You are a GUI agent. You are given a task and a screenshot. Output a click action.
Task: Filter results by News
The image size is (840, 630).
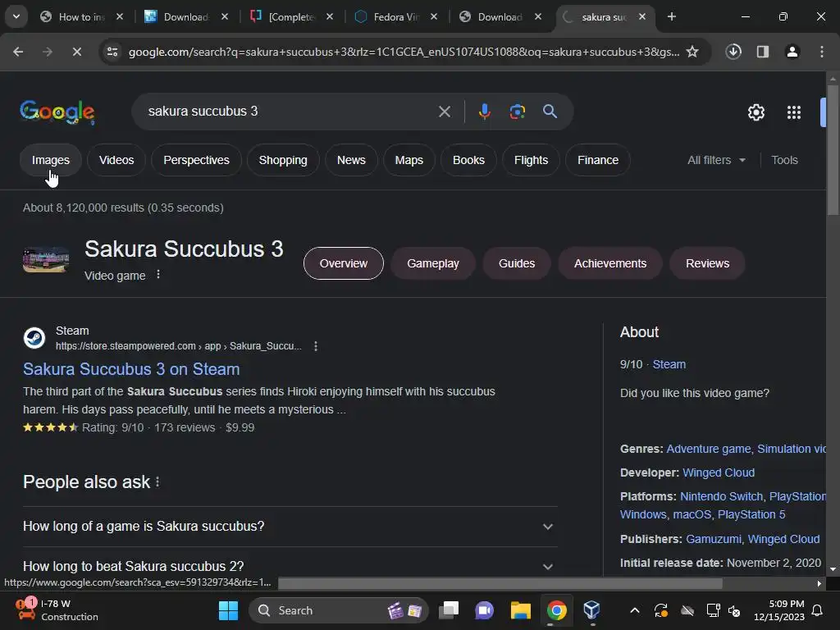coord(351,160)
